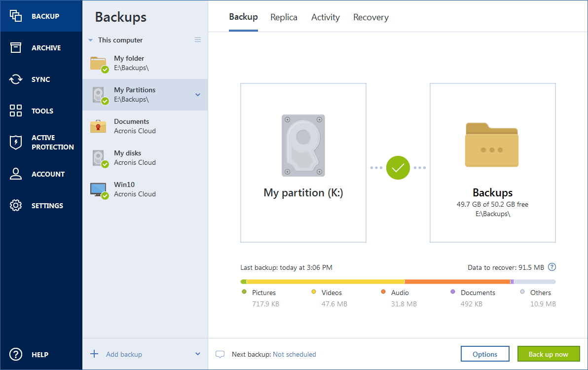Image resolution: width=588 pixels, height=370 pixels.
Task: Expand the My Partitions backup chevron
Action: tap(198, 95)
